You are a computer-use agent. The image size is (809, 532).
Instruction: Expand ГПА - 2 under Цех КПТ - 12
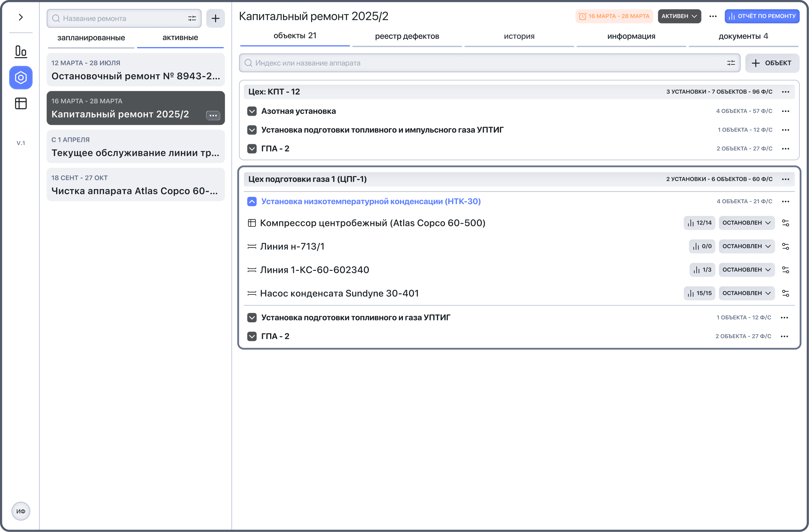coord(252,149)
